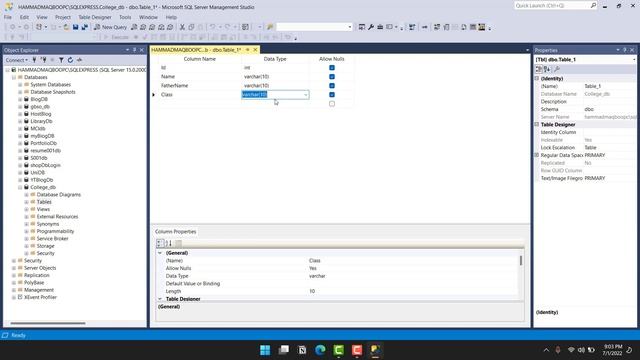This screenshot has height=360, width=640.
Task: Expand the Tables folder under College_db
Action: pyautogui.click(x=27, y=202)
